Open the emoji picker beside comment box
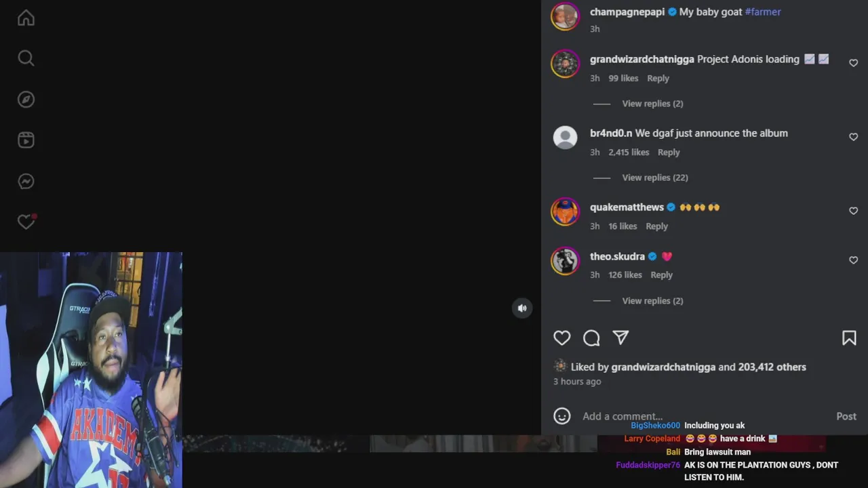 (x=562, y=416)
